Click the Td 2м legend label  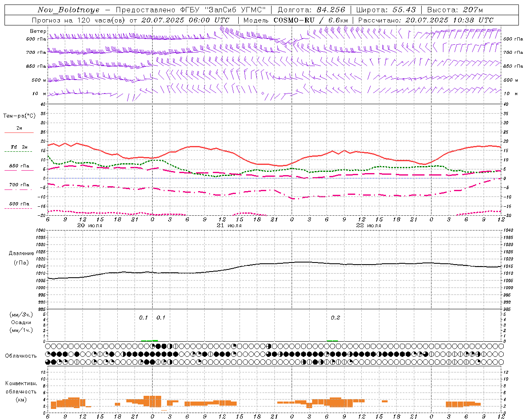coord(19,147)
